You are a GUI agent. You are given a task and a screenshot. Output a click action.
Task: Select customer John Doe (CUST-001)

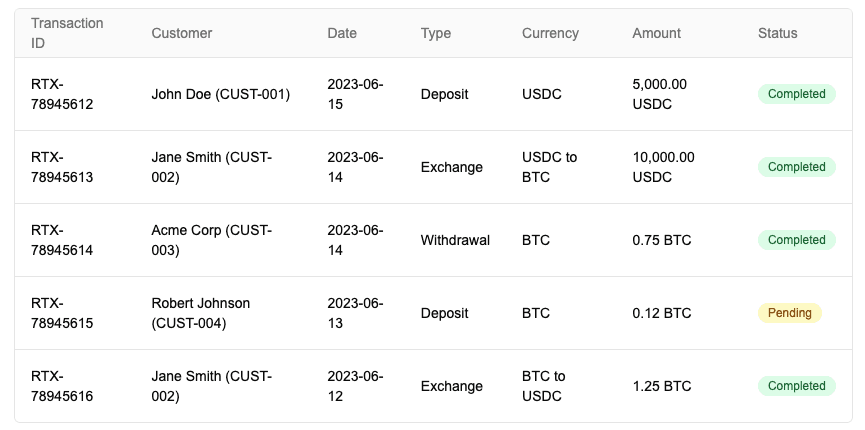(221, 94)
